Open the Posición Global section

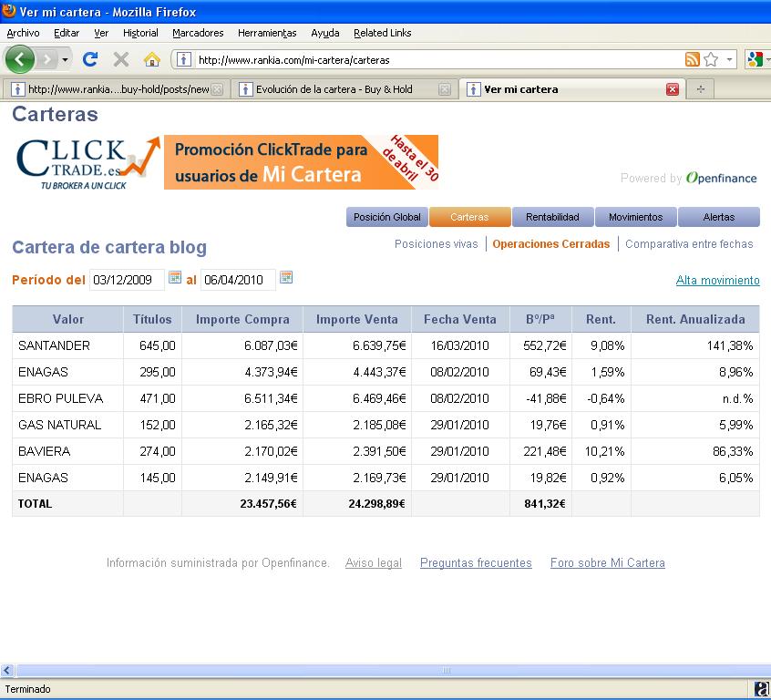pyautogui.click(x=387, y=217)
